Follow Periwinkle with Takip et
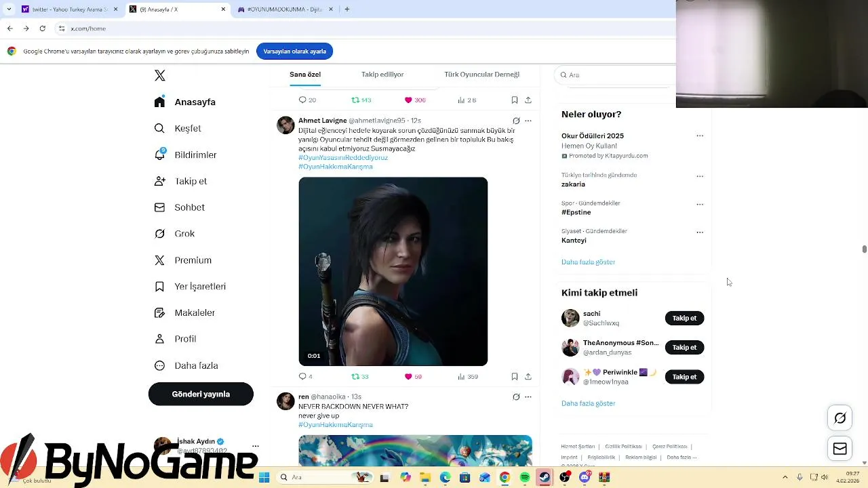This screenshot has height=488, width=868. (684, 377)
